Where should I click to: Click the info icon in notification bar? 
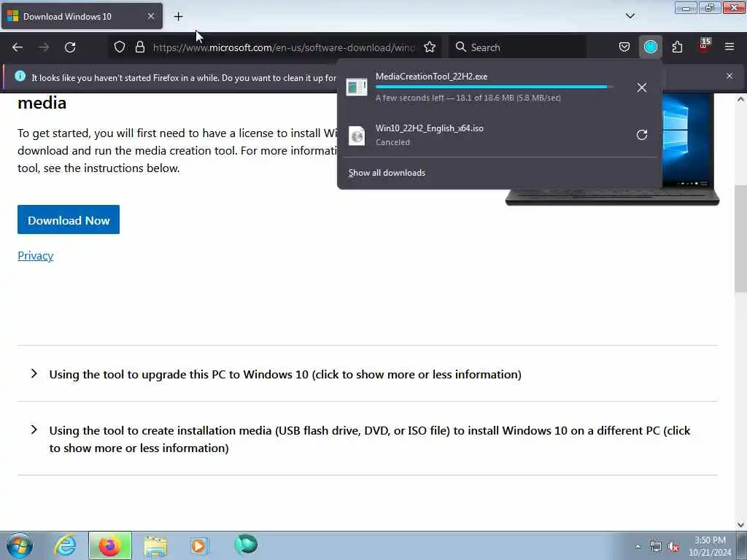tap(20, 76)
